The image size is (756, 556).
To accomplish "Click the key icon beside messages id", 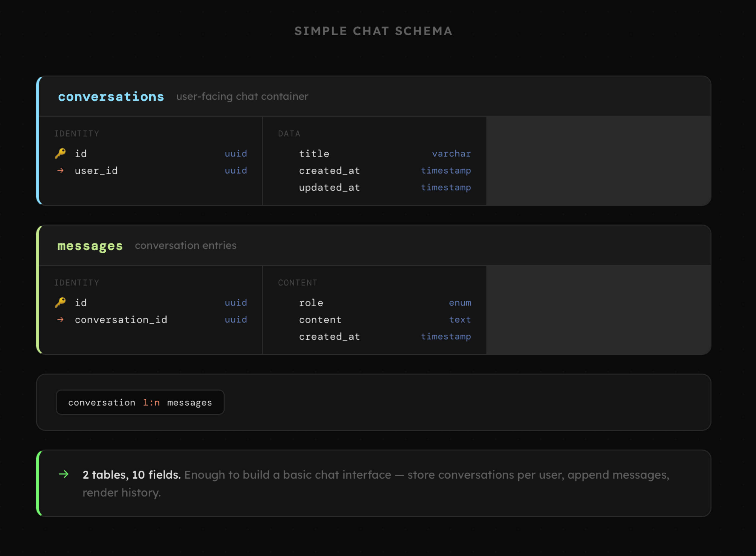I will click(x=60, y=303).
